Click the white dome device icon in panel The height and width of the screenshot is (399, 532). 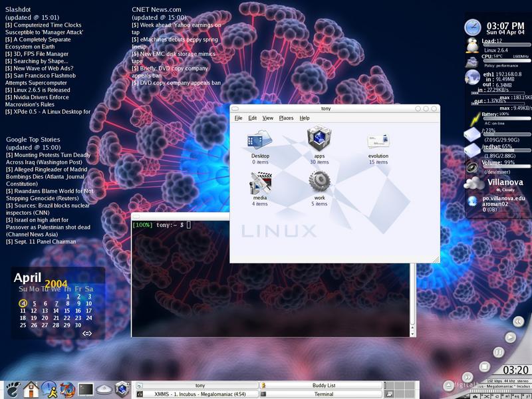pyautogui.click(x=104, y=390)
